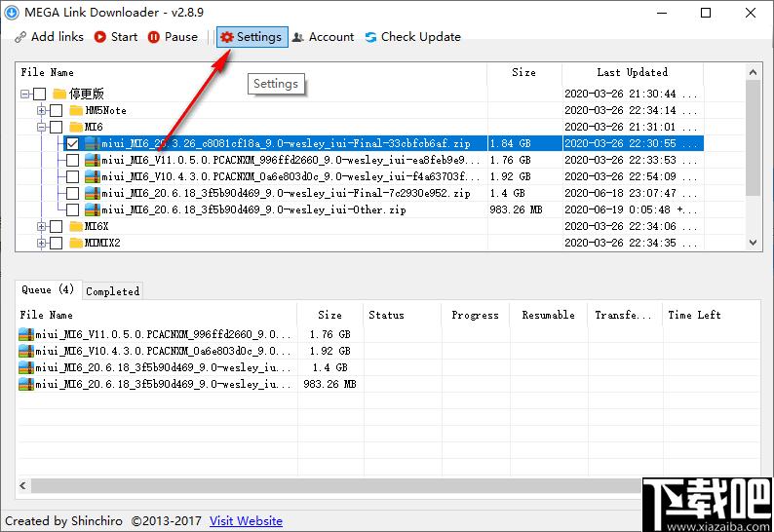The height and width of the screenshot is (532, 774).
Task: Click zip icon of miui_MI6_V11.0.5.0 tree file
Action: (93, 160)
